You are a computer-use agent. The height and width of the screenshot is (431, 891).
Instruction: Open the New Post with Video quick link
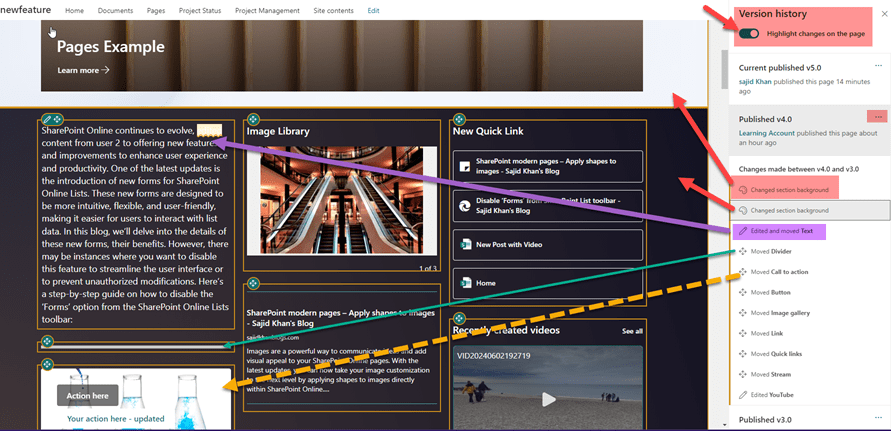point(548,244)
